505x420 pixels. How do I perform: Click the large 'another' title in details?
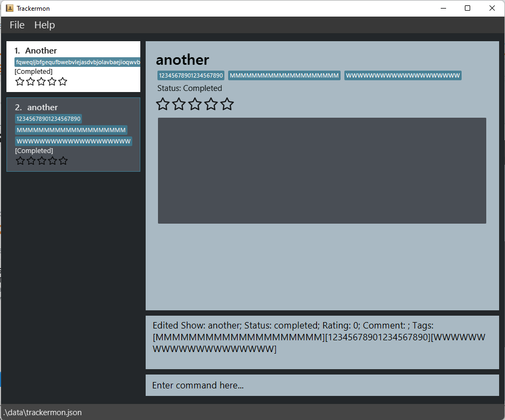click(182, 60)
